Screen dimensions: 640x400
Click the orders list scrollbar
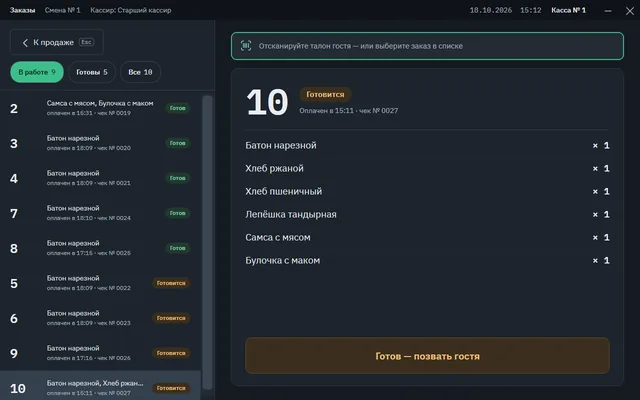click(207, 243)
